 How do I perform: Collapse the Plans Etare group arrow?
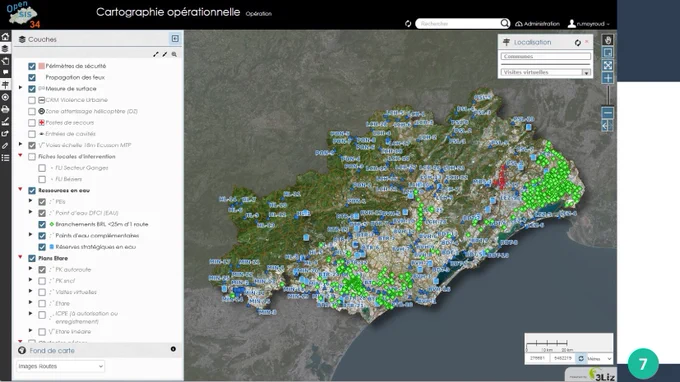[x=20, y=257]
